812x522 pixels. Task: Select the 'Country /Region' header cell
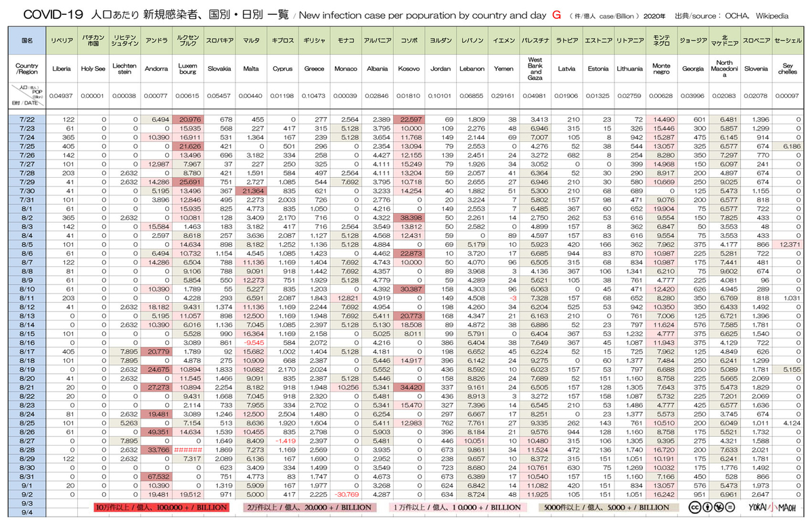pos(28,68)
